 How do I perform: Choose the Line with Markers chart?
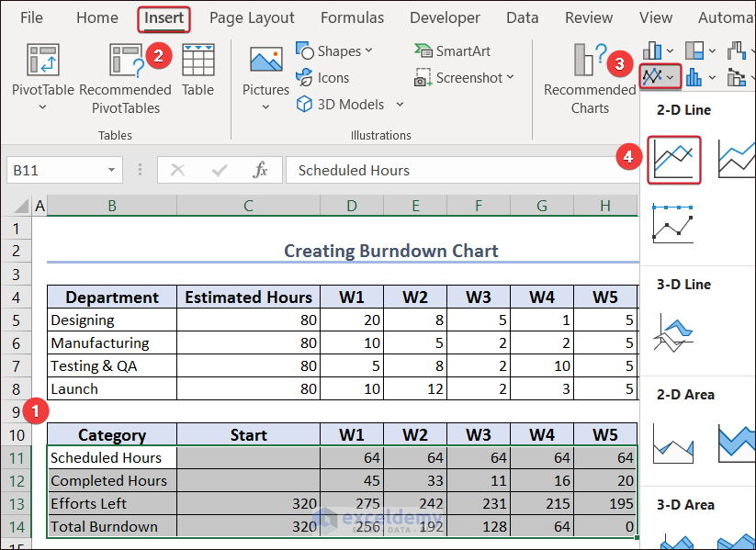point(673,223)
